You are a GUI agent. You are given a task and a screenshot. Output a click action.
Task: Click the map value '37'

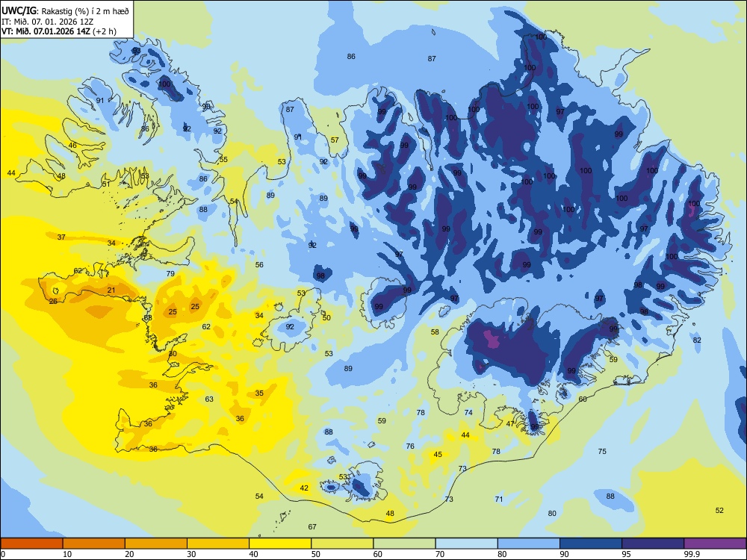pos(61,237)
